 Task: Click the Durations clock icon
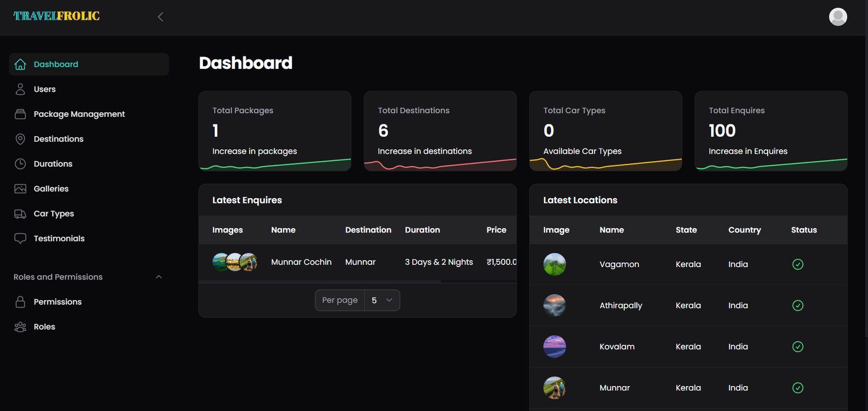pyautogui.click(x=20, y=164)
